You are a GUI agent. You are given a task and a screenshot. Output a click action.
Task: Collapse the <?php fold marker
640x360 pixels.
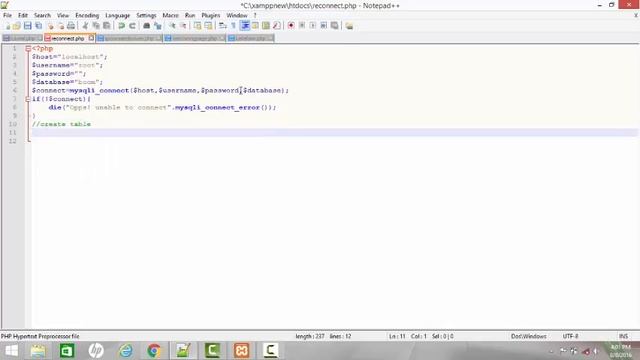coord(28,49)
